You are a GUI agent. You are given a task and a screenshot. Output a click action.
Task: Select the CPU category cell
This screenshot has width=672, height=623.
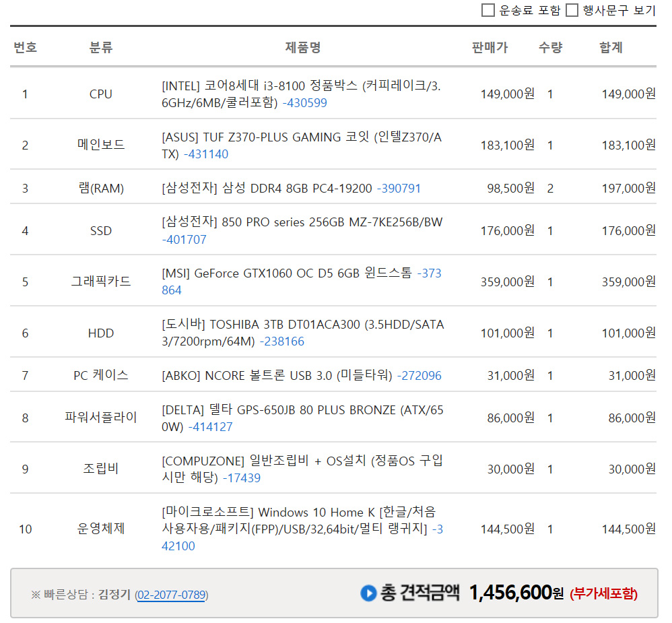point(101,94)
